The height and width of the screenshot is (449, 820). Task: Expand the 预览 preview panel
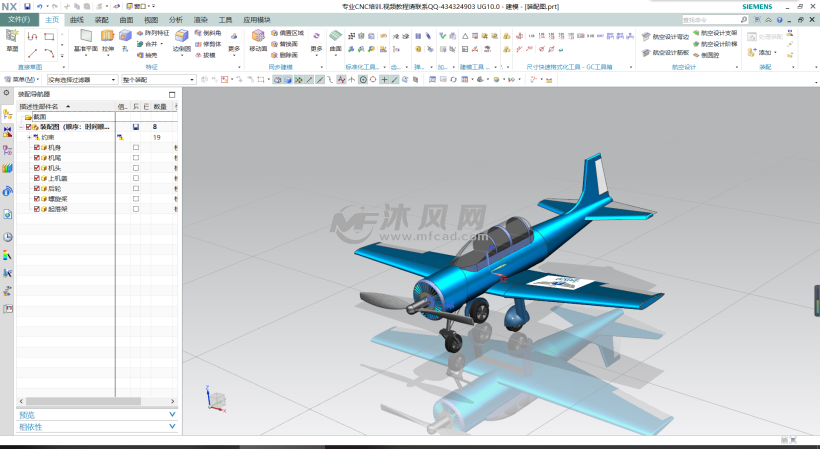96,414
